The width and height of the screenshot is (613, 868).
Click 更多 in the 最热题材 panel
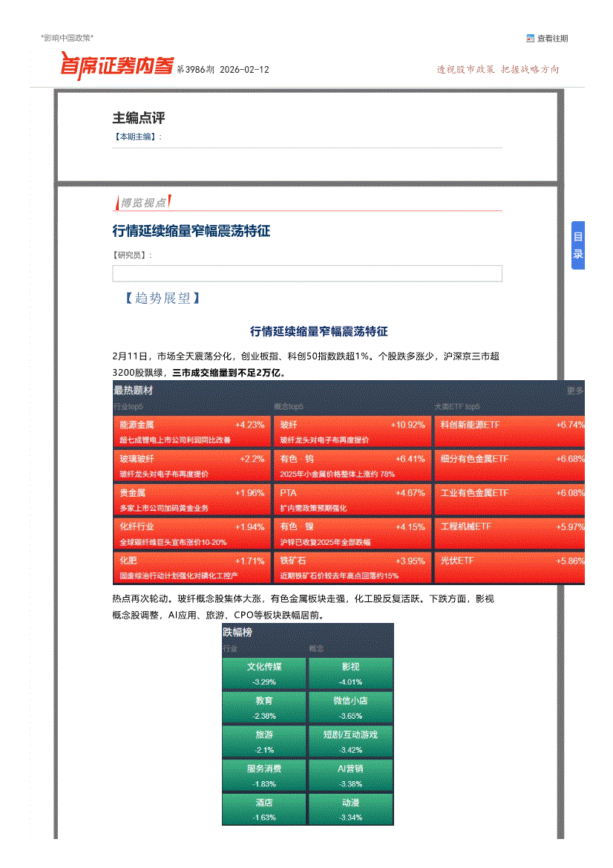click(574, 391)
